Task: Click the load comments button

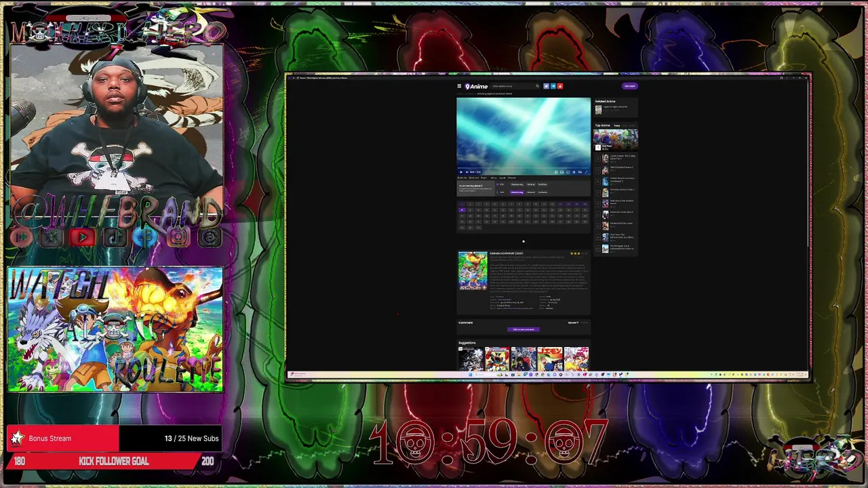Action: 524,329
